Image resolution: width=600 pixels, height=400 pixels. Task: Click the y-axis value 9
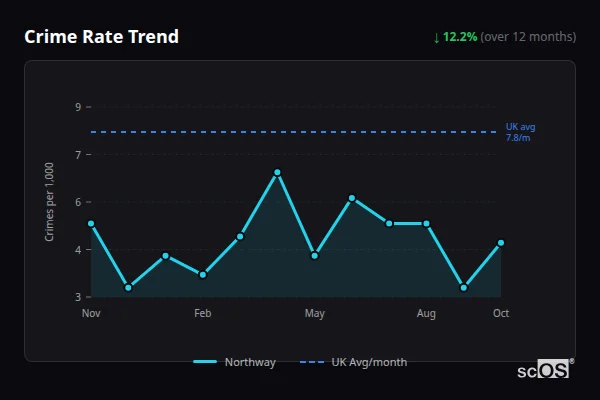78,107
